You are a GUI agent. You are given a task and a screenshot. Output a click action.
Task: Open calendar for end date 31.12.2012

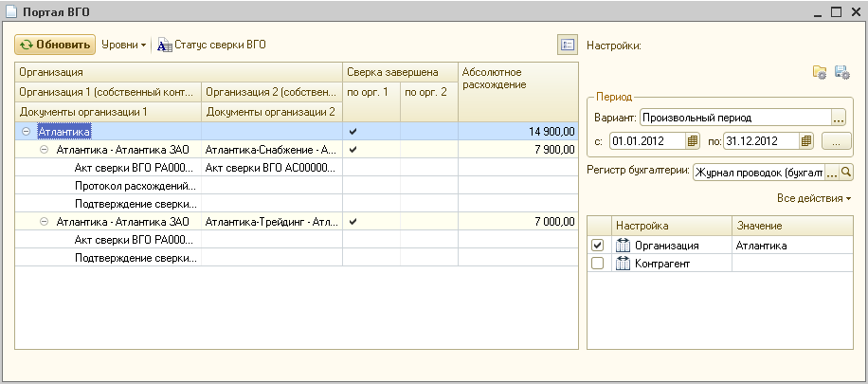click(x=806, y=141)
